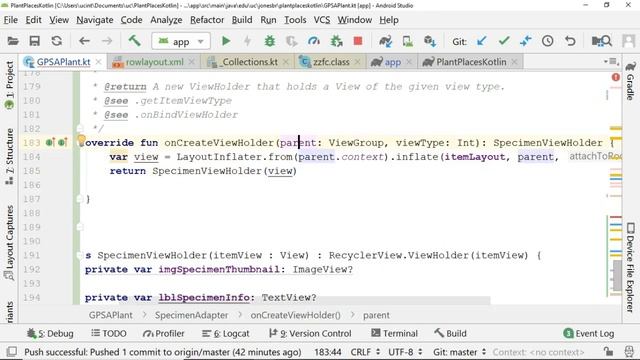Revert changes with the undo arrow icon
Screen dimensions: 640x360
pyautogui.click(x=570, y=41)
